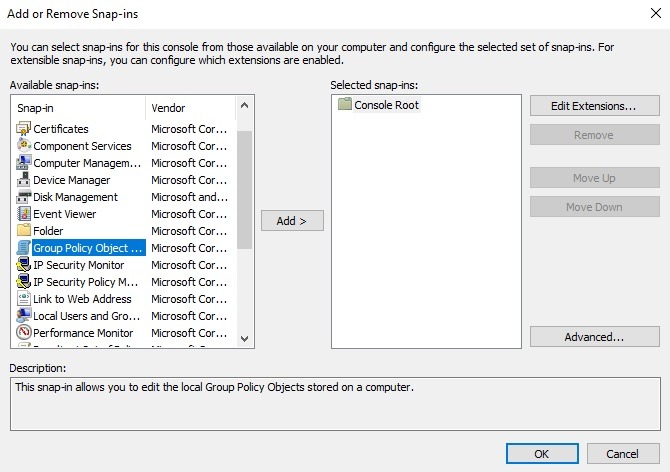Confirm with the OK button
Screen dimensions: 670x472
pos(542,453)
